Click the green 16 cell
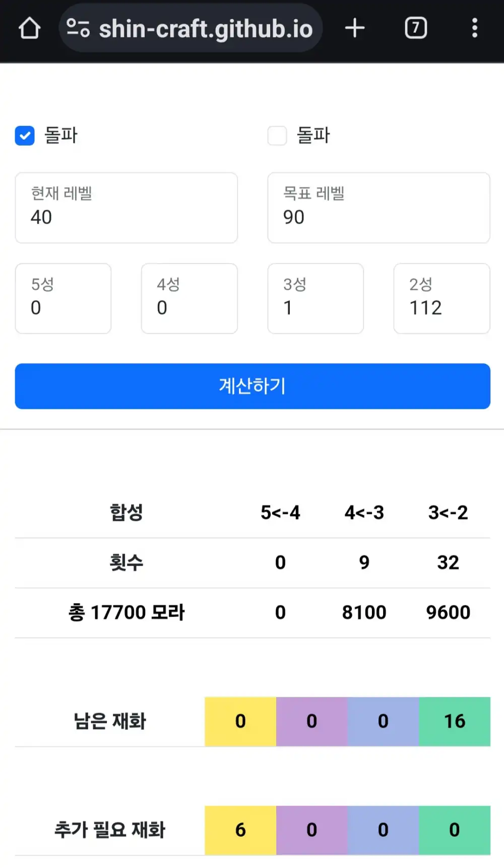This screenshot has width=504, height=868. [455, 721]
